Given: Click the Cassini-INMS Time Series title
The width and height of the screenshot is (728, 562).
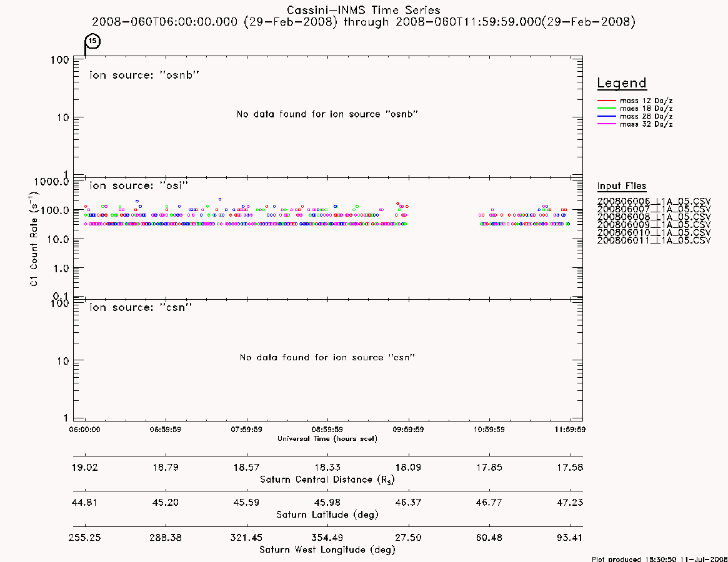Looking at the screenshot, I should tap(364, 10).
